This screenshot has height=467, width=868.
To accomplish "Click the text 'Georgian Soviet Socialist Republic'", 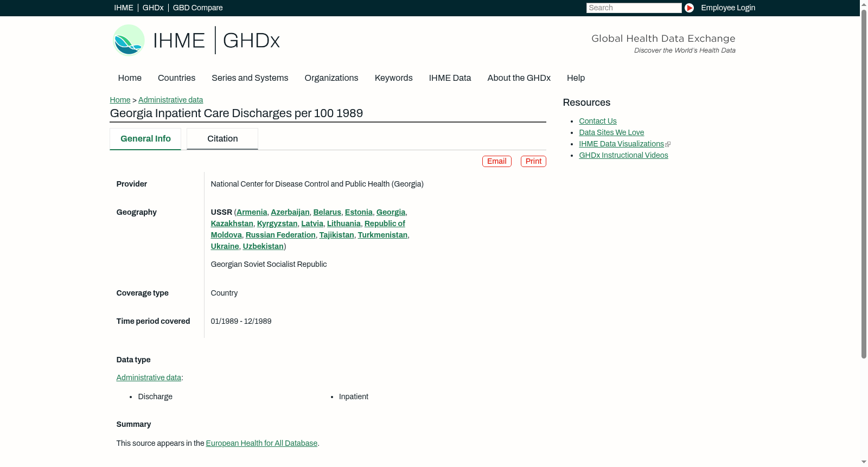I will point(269,265).
